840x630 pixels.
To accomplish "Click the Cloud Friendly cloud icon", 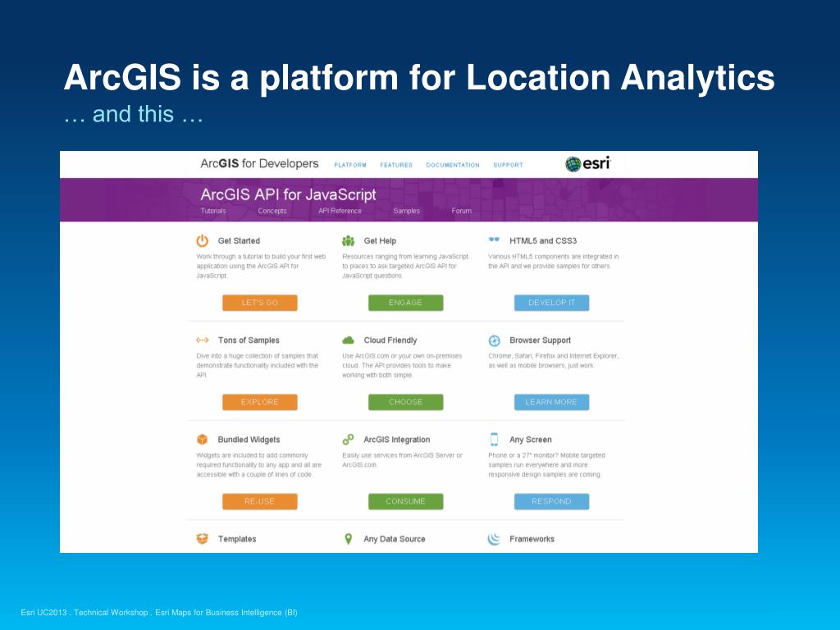I will 348,340.
